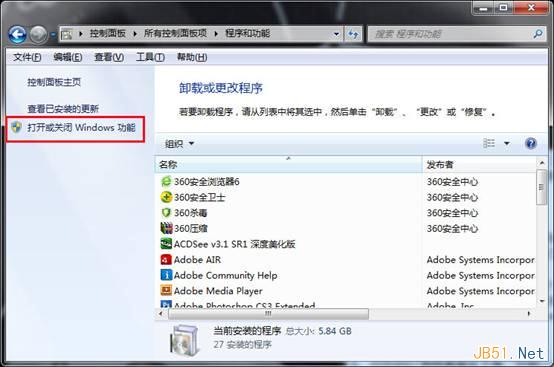Click horizontal scrollbar left arrow
This screenshot has width=554, height=367.
(x=161, y=314)
